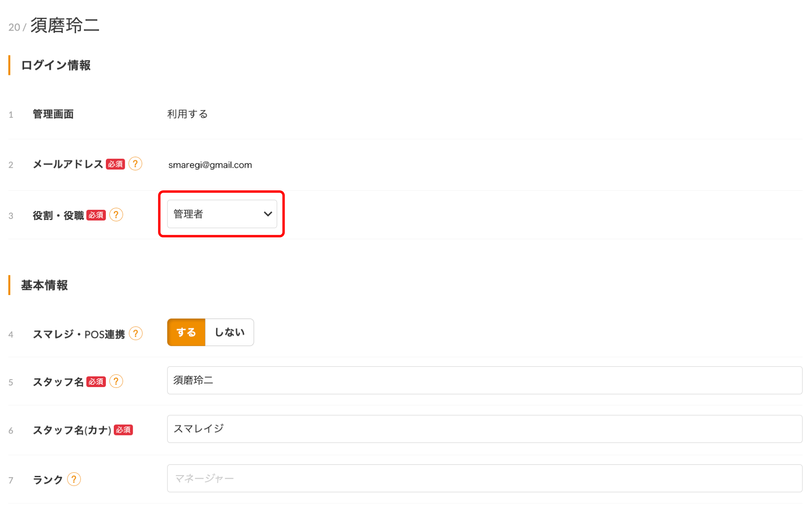Screen dimensions: 812x510
Task: Click the スタッフ名 input containing 須磨玲二
Action: [x=485, y=380]
